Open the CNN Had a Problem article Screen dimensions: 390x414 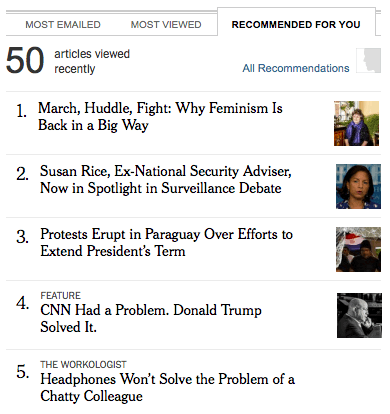(x=151, y=318)
